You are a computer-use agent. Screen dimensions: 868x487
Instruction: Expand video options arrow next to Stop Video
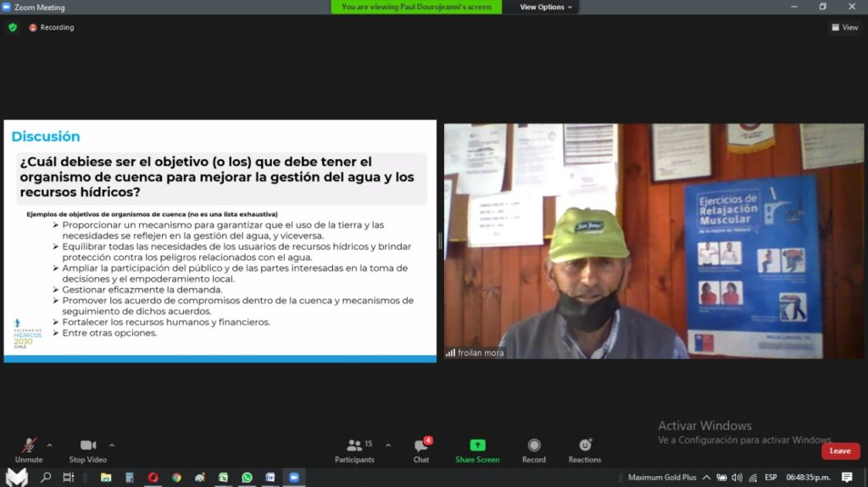pos(112,445)
